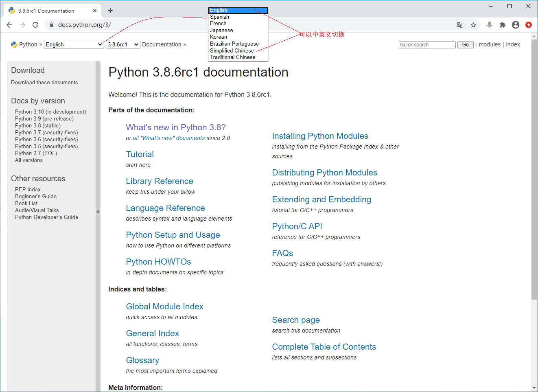Select Japanese in the language dropdown
The image size is (538, 392).
tap(221, 30)
